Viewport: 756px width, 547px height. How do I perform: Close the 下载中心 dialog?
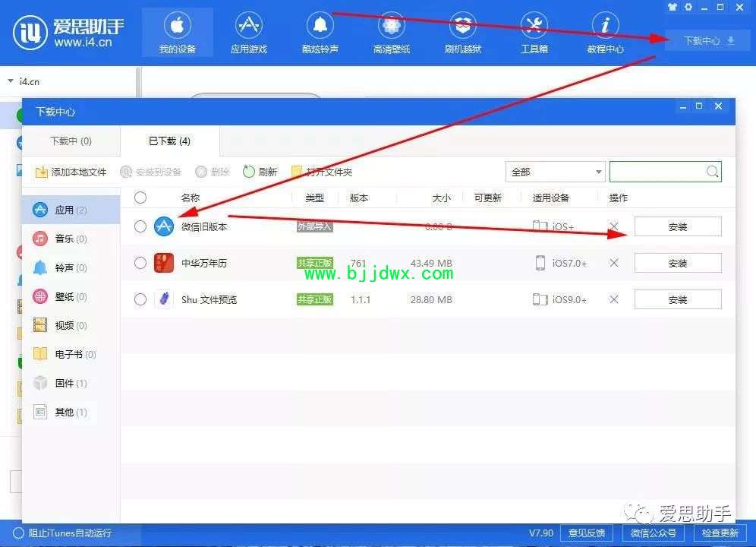pyautogui.click(x=718, y=106)
